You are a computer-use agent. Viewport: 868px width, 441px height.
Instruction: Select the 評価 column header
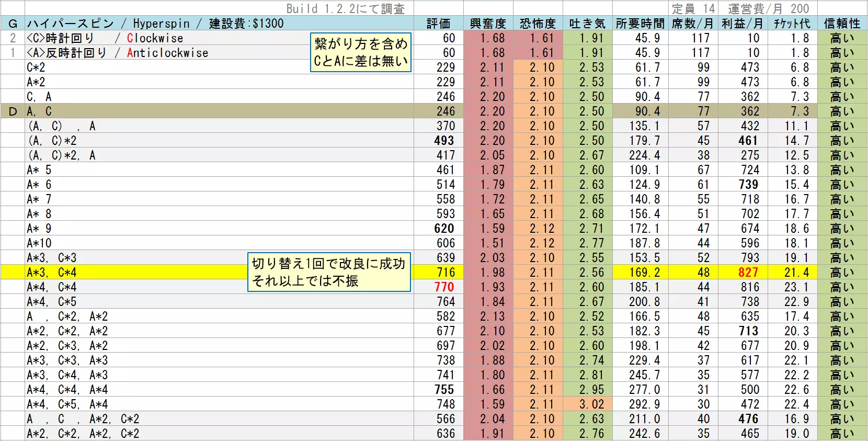pos(438,24)
